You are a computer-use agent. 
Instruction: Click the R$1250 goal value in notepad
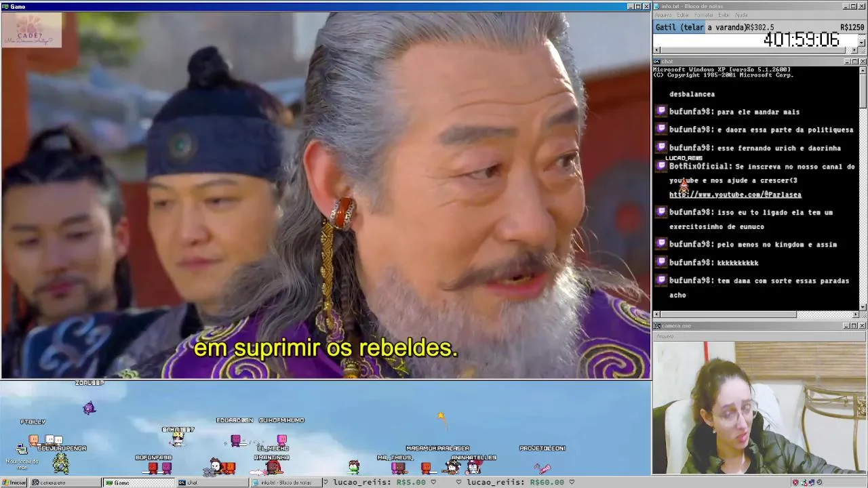coord(852,28)
